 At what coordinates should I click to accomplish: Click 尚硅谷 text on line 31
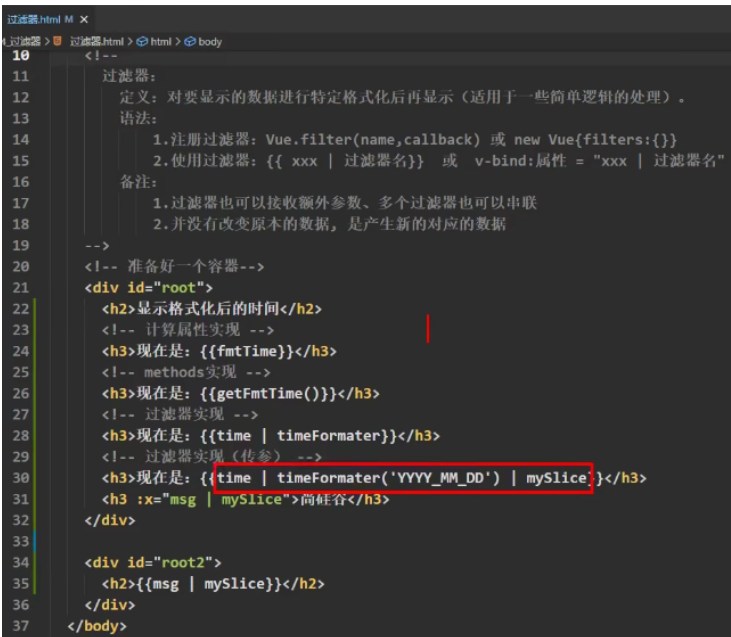[332, 499]
